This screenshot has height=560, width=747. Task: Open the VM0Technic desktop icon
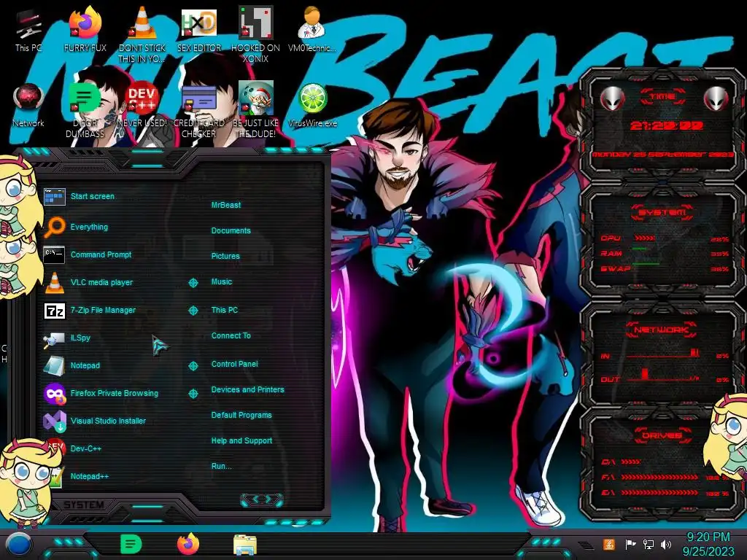[312, 28]
